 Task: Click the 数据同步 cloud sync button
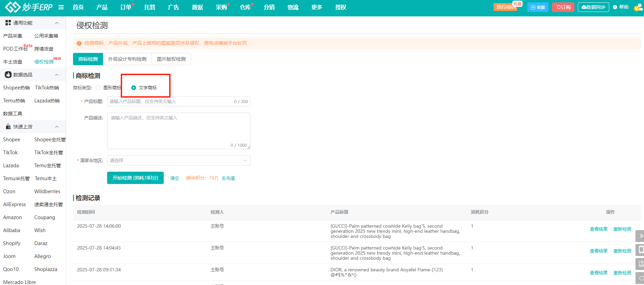click(x=594, y=7)
